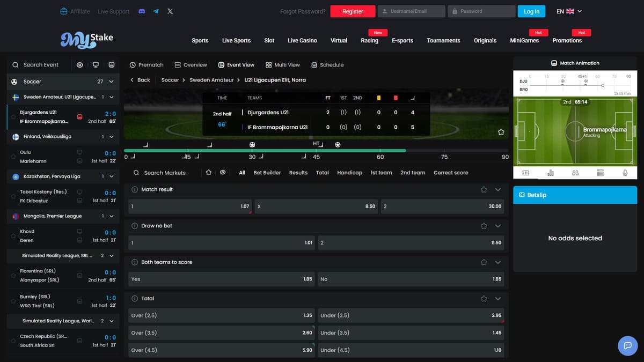Collapse the Sweden Amateur league group
The image size is (644, 362).
click(x=111, y=97)
